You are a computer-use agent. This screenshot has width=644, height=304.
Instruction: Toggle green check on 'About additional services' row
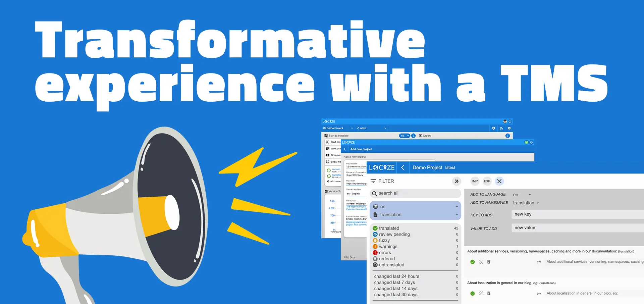473,262
